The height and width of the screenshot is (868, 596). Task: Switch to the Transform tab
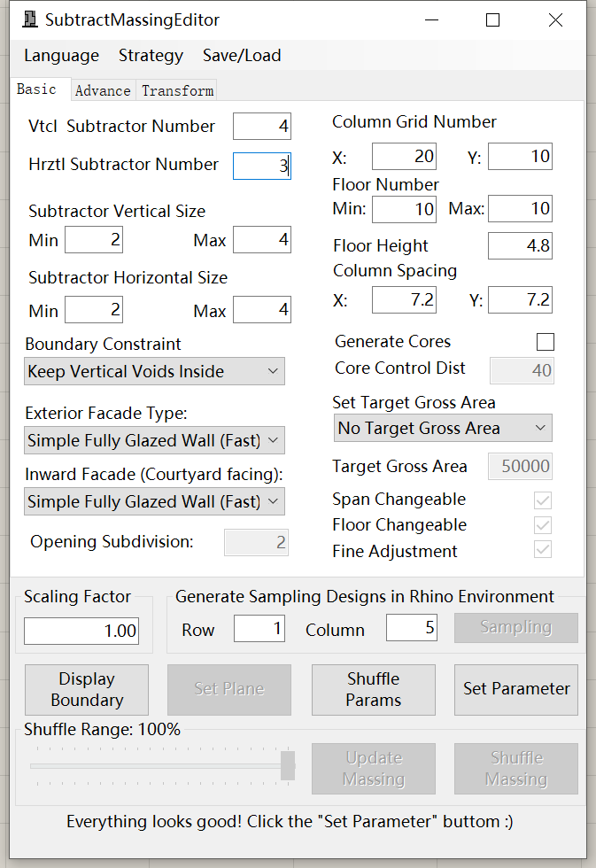point(177,90)
